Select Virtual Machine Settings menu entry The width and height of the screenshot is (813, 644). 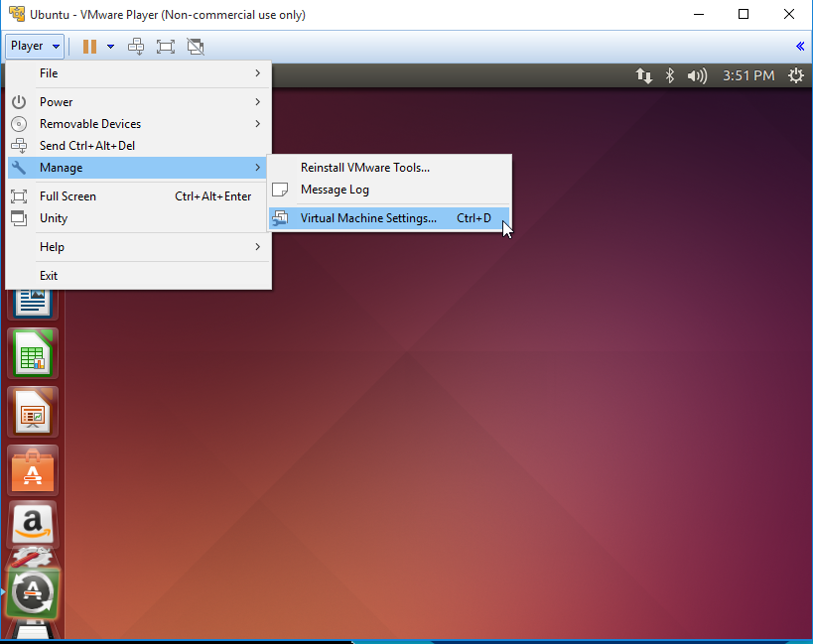click(x=368, y=218)
